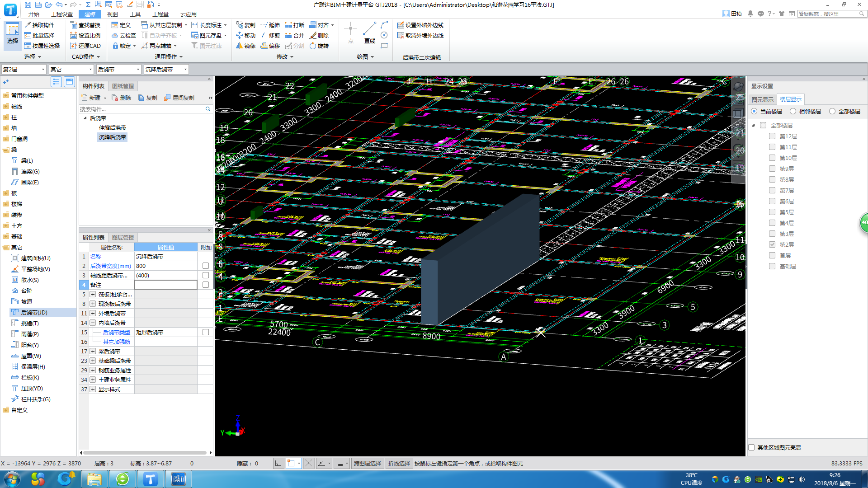The image size is (868, 488).
Task: Switch to 图元显示 tab
Action: [763, 99]
